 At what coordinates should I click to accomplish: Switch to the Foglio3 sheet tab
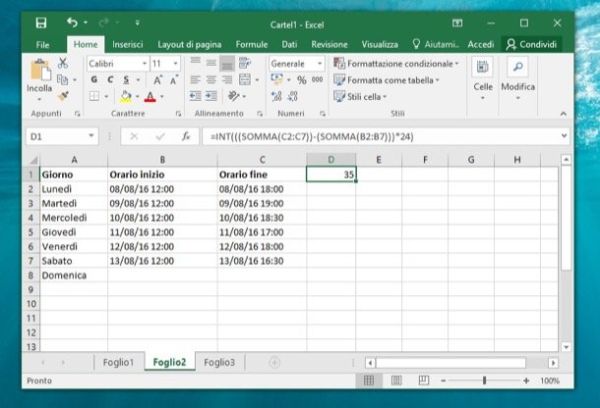[219, 362]
